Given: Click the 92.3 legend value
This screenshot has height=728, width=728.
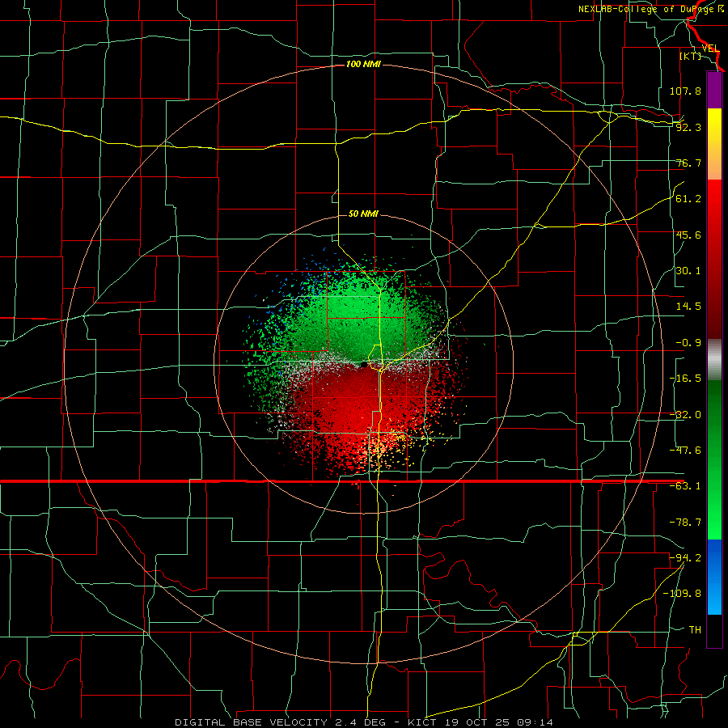Looking at the screenshot, I should tap(688, 127).
